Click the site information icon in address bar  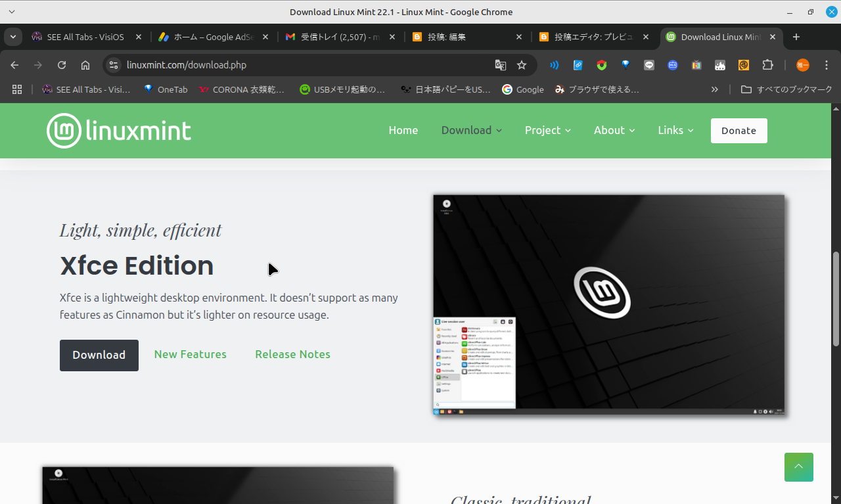(114, 65)
